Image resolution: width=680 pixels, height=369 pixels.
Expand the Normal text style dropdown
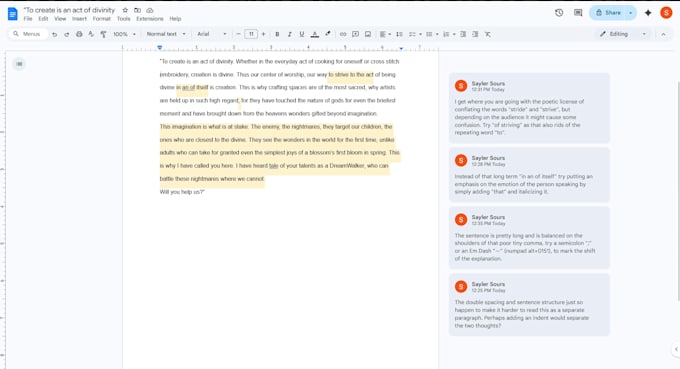pos(166,34)
